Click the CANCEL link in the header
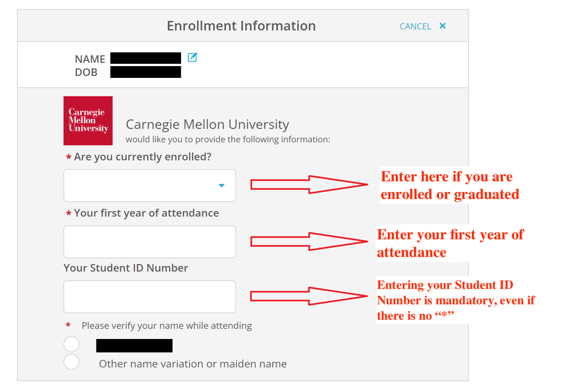The image size is (570, 392). [x=415, y=26]
